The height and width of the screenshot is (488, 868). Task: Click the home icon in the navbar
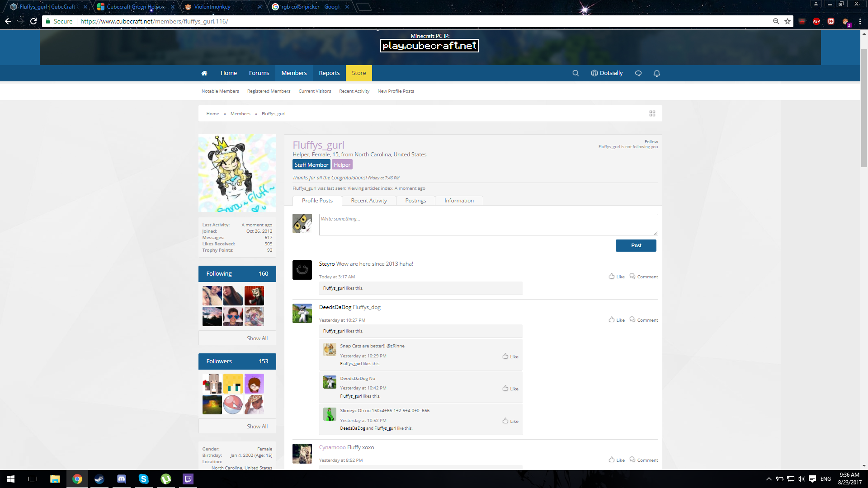coord(204,73)
